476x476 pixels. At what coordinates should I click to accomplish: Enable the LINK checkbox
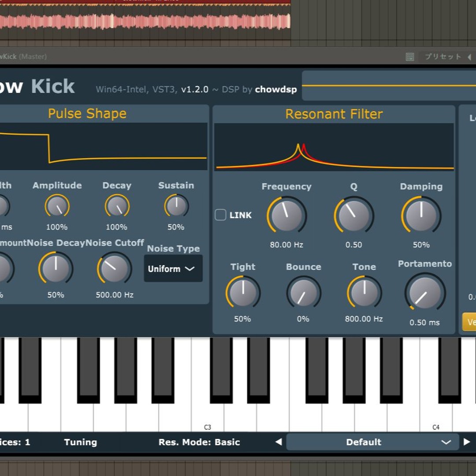pyautogui.click(x=220, y=215)
